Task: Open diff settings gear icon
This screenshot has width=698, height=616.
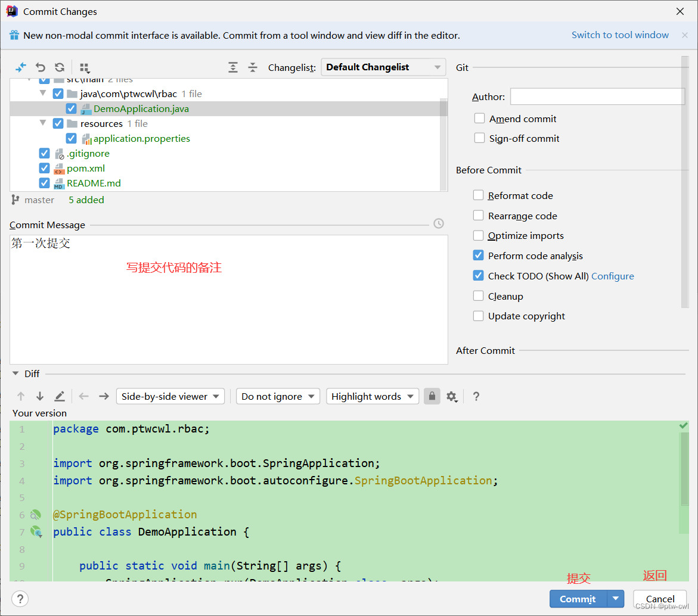Action: pos(452,396)
